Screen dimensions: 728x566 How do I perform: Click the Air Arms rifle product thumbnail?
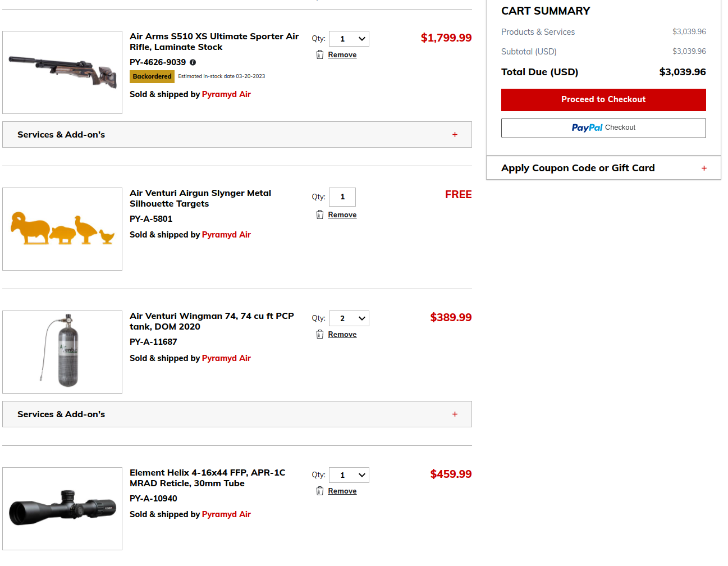click(62, 72)
